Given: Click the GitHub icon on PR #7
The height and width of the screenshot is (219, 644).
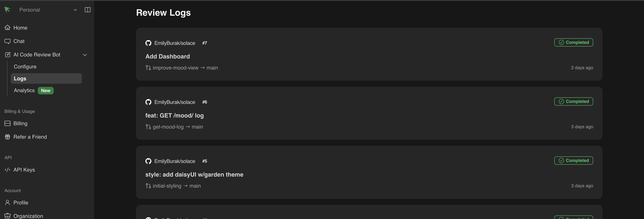Looking at the screenshot, I should tap(148, 43).
